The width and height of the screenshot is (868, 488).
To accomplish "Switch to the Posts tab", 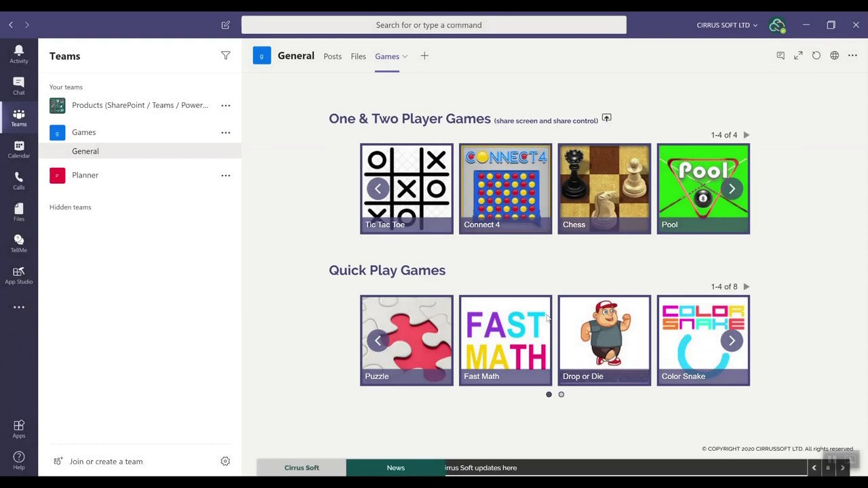I will (332, 56).
